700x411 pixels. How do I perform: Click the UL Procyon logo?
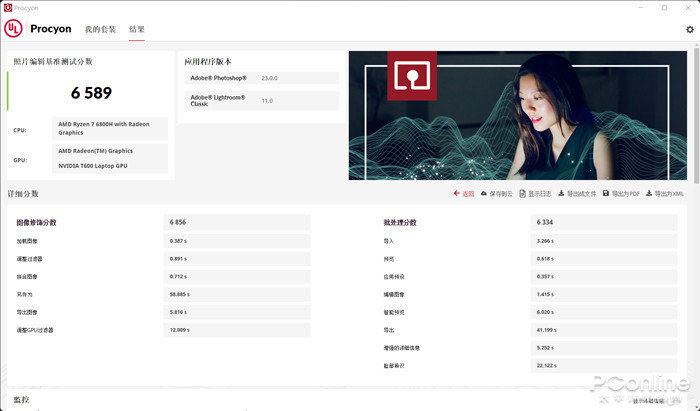point(13,29)
